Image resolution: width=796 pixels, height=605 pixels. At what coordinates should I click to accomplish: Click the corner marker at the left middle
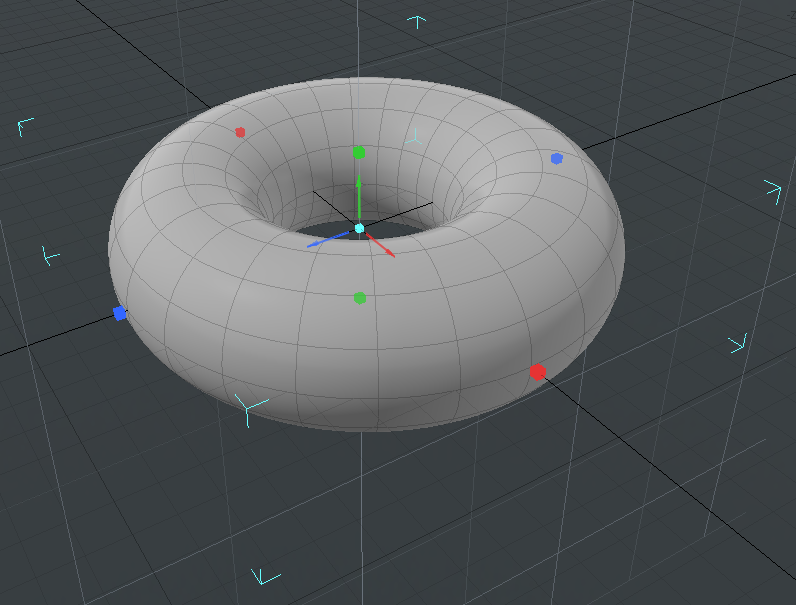tap(50, 255)
